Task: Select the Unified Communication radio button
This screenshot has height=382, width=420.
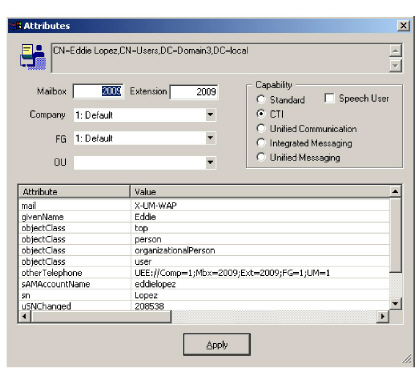Action: pos(261,128)
